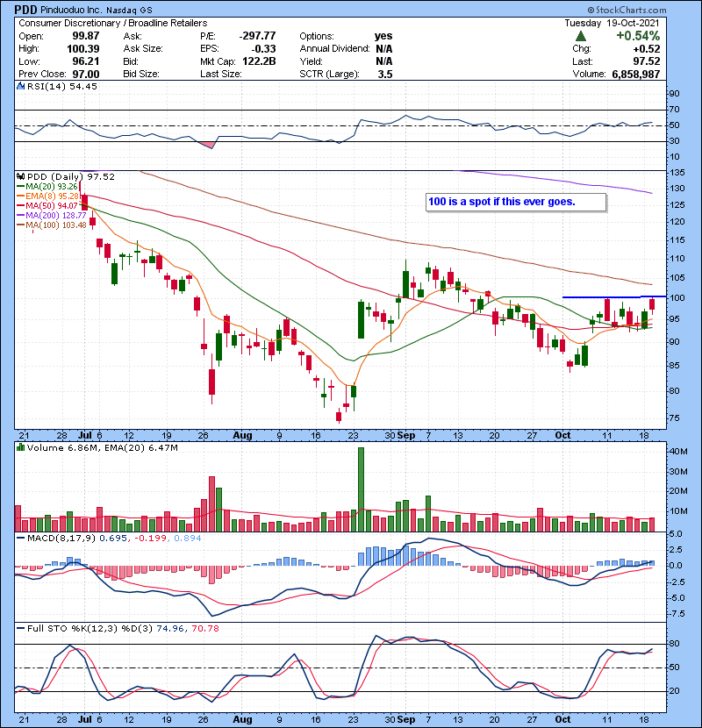Click the tallest green volume bar near Aug 23

click(361, 489)
